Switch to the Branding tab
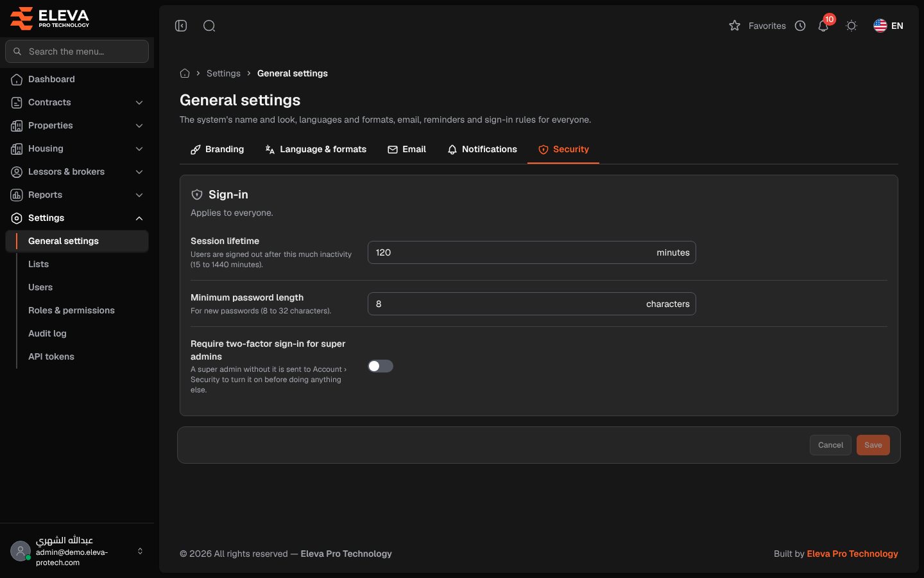 217,149
